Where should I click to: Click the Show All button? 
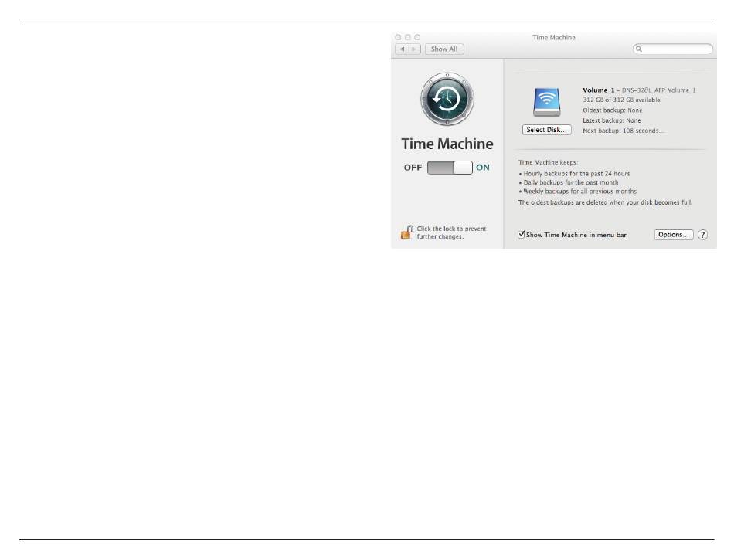pyautogui.click(x=443, y=49)
